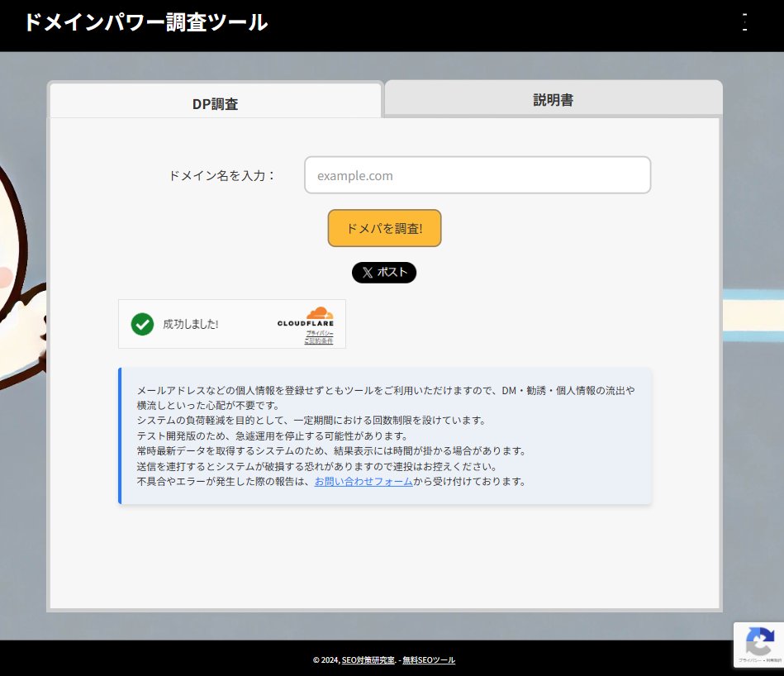
Task: Click the ドメインパワー調査ツール header title
Action: [145, 23]
